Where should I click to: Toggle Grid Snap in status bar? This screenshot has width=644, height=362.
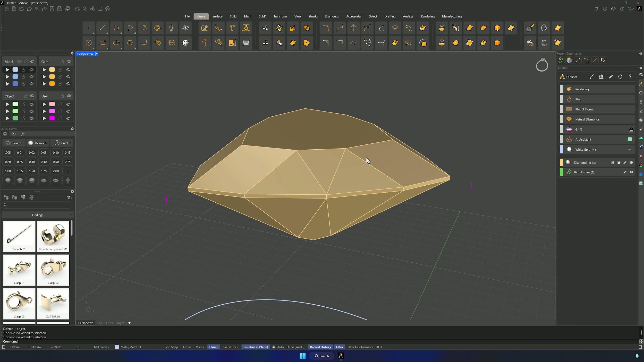click(171, 347)
